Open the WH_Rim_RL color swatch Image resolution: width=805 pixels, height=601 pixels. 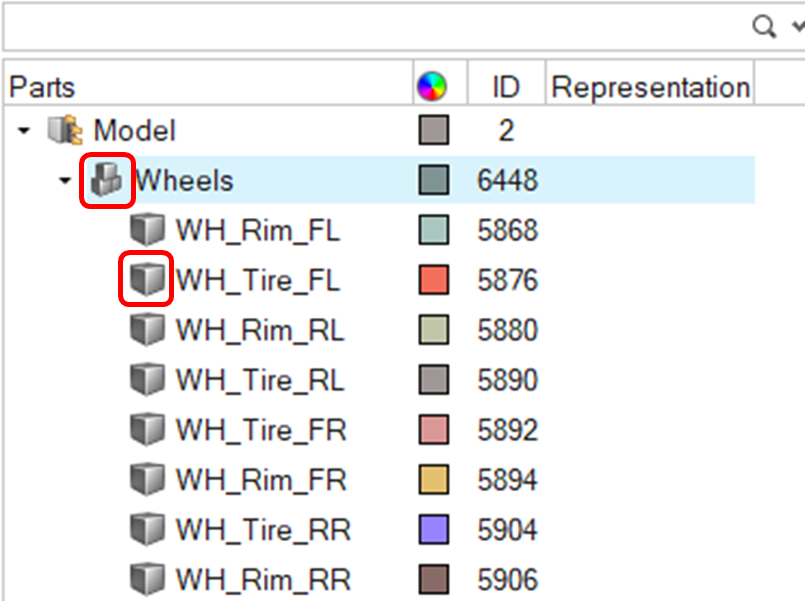click(434, 329)
